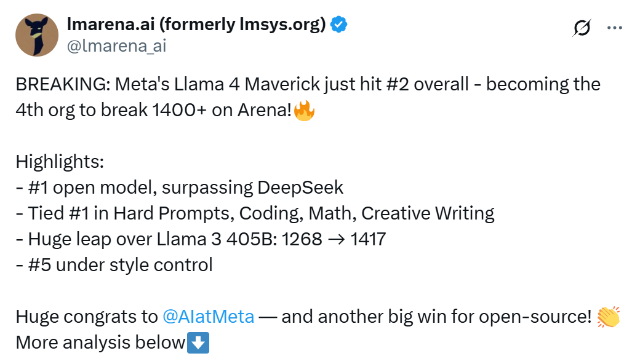Click the line mentioning DeepSeek
Screen dimensions: 632x364
[x=178, y=187]
